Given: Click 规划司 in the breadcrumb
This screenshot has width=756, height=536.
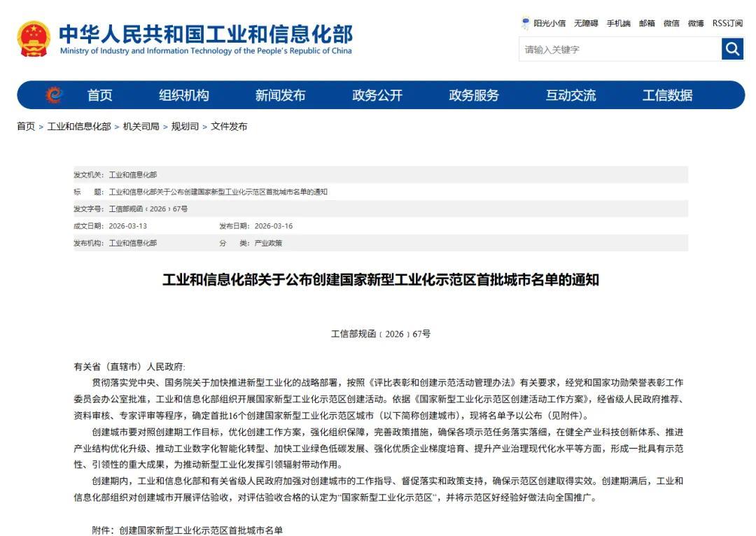Looking at the screenshot, I should [x=185, y=126].
